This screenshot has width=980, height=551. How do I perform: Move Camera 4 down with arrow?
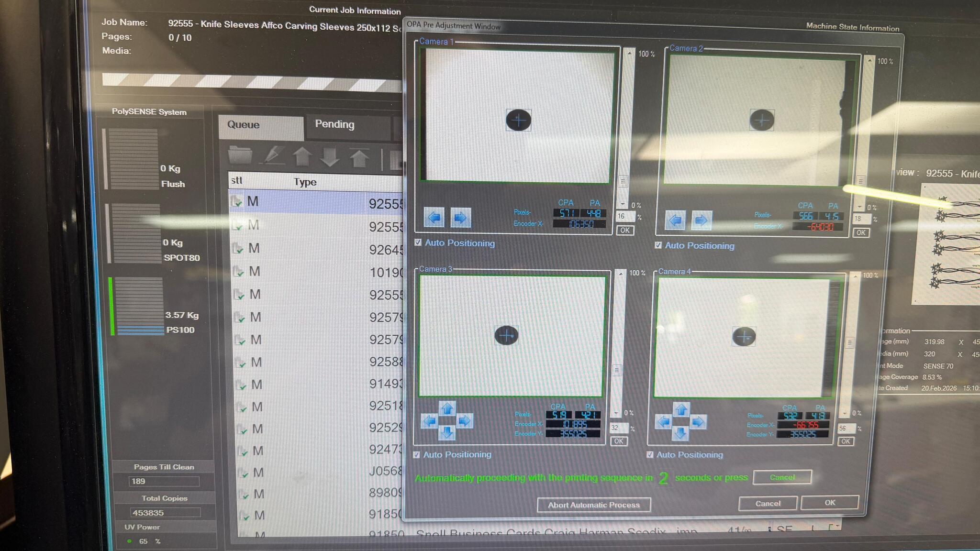point(680,433)
